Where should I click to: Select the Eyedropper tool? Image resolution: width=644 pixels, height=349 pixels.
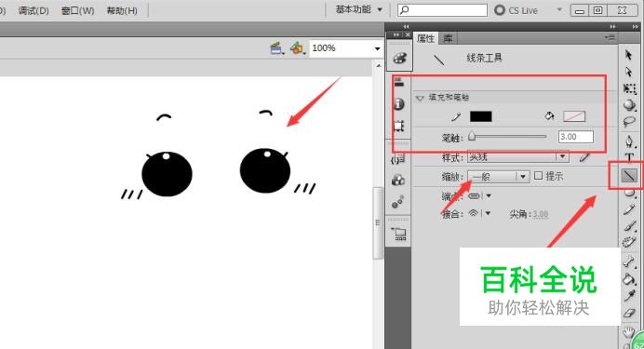[x=629, y=296]
